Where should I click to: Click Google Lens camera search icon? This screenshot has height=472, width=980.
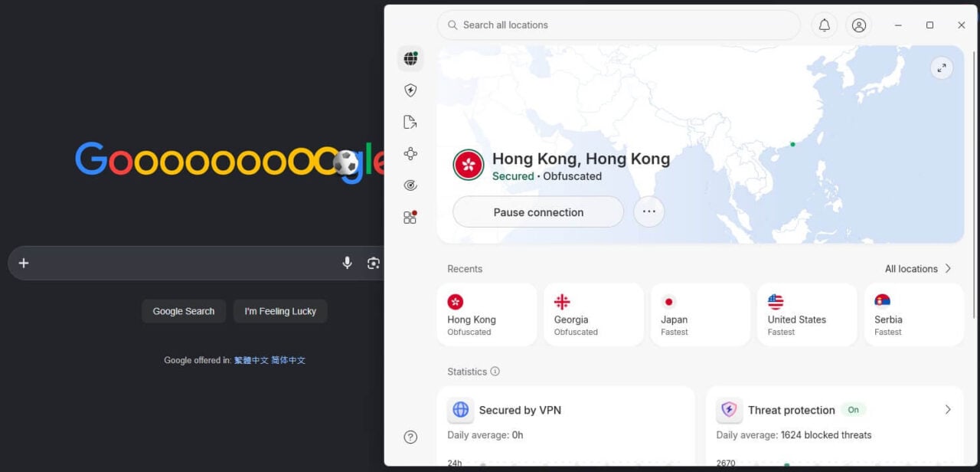click(x=373, y=263)
